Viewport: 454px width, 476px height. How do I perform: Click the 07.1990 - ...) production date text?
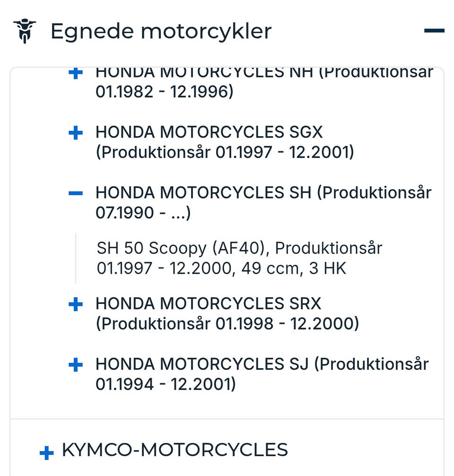tap(143, 213)
